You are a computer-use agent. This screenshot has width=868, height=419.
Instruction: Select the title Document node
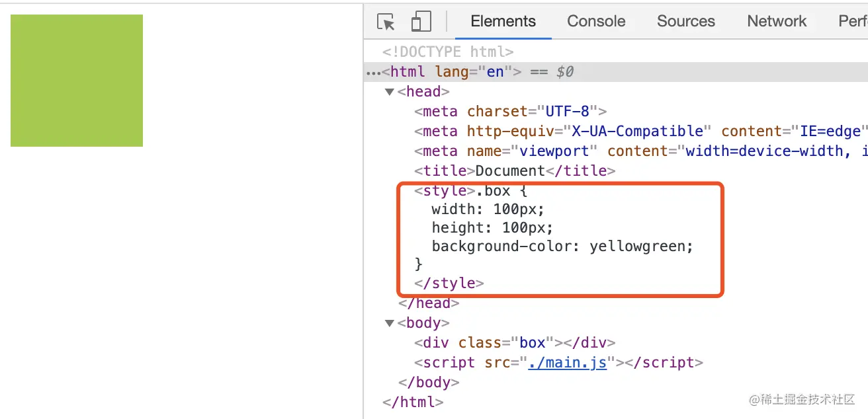(x=515, y=171)
